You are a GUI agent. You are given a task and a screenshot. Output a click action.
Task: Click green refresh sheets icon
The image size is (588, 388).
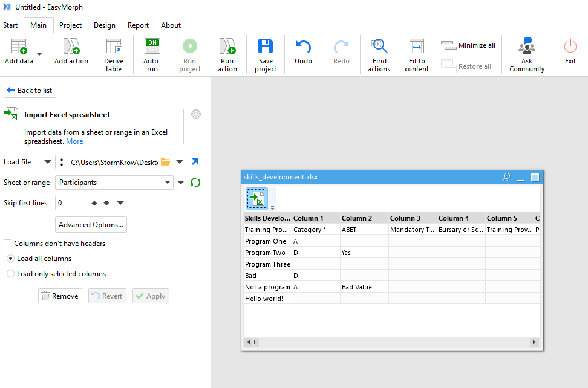pos(195,183)
